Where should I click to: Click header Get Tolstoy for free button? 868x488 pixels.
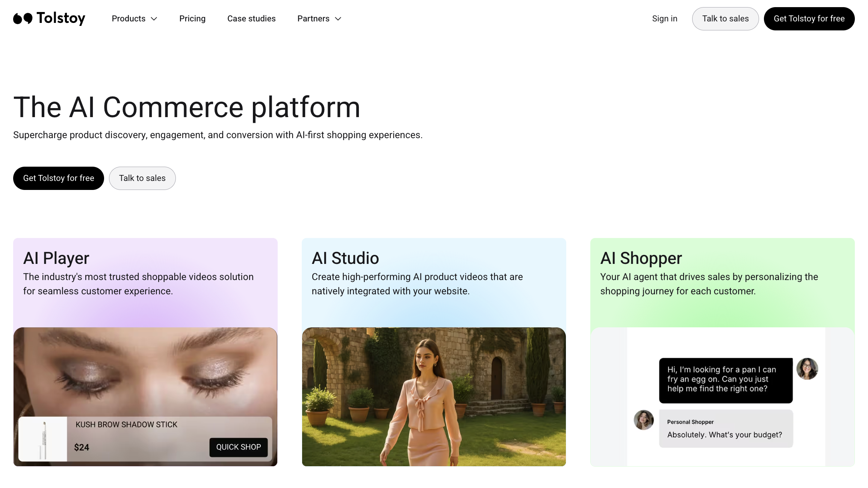(809, 19)
